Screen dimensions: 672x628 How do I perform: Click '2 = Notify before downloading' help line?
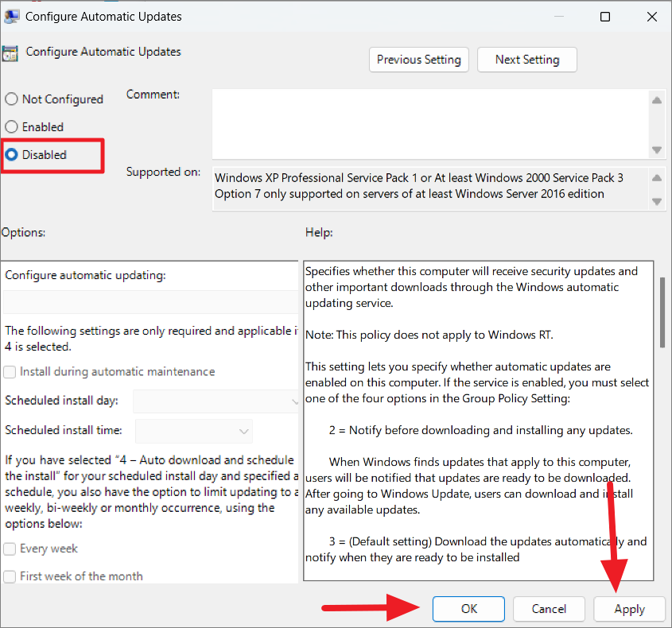[481, 430]
